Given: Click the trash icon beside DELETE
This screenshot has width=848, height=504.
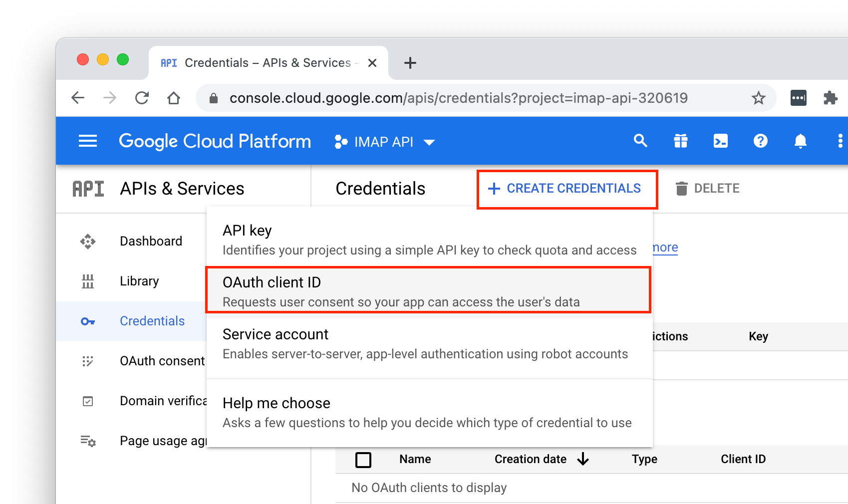Looking at the screenshot, I should click(x=681, y=189).
